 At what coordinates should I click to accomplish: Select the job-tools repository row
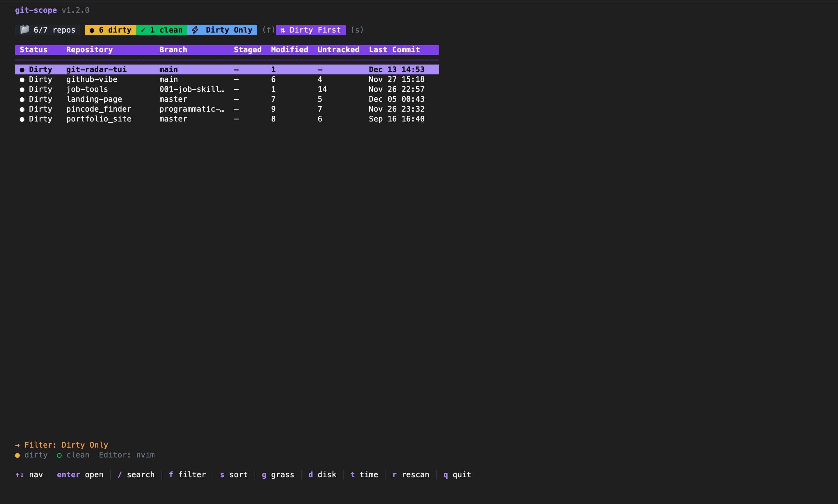pos(87,89)
